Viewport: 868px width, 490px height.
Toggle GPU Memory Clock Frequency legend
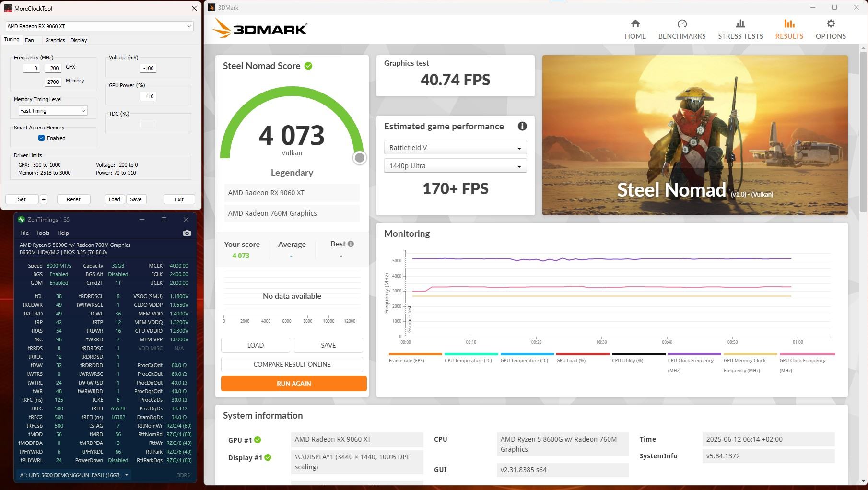pos(750,362)
